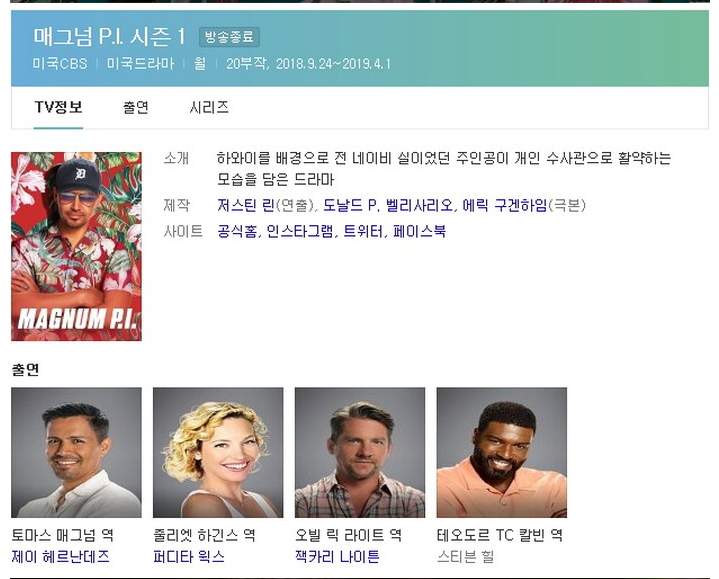Open the 트위터 link

[363, 231]
